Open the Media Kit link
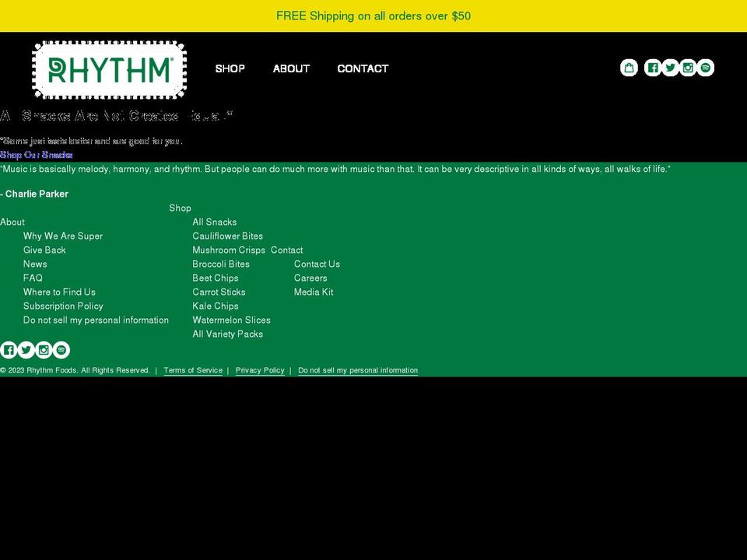The height and width of the screenshot is (560, 747). click(x=314, y=292)
